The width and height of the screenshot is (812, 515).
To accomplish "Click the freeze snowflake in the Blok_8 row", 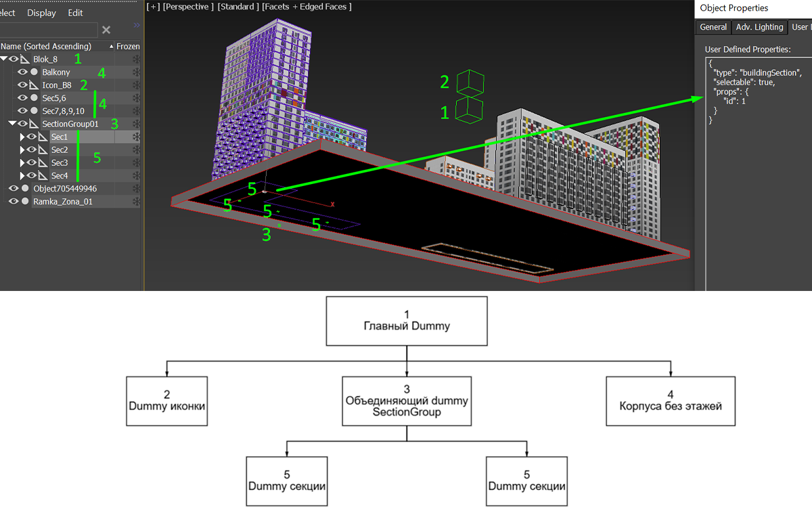I will pos(136,60).
